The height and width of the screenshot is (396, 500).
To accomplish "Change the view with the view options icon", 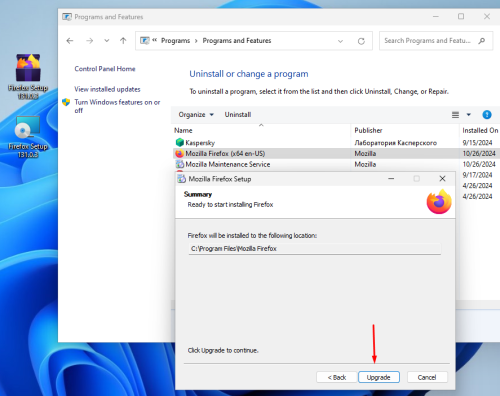I will pyautogui.click(x=455, y=115).
